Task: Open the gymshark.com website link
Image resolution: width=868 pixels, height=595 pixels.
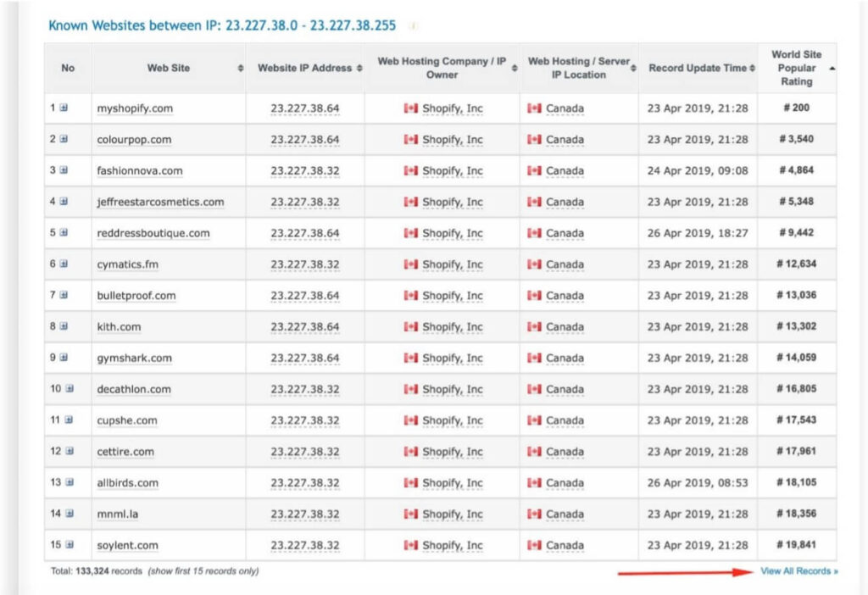Action: click(134, 359)
